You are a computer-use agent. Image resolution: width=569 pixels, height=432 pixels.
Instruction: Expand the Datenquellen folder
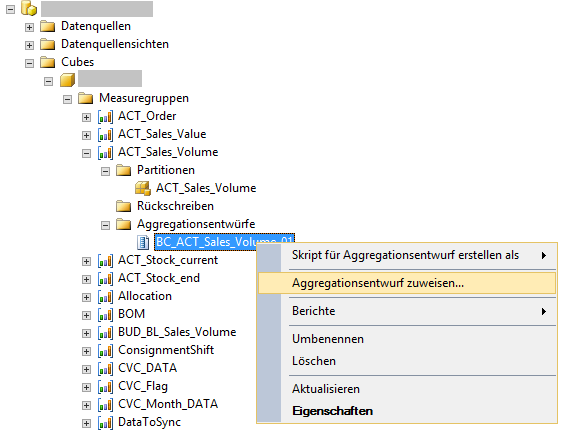pos(29,27)
